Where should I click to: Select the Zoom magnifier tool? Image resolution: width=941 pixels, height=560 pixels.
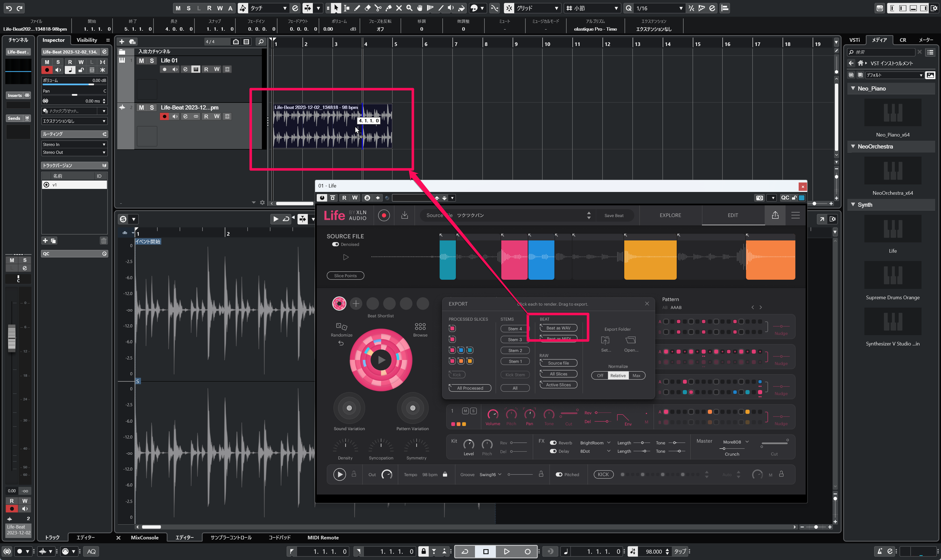coord(409,8)
